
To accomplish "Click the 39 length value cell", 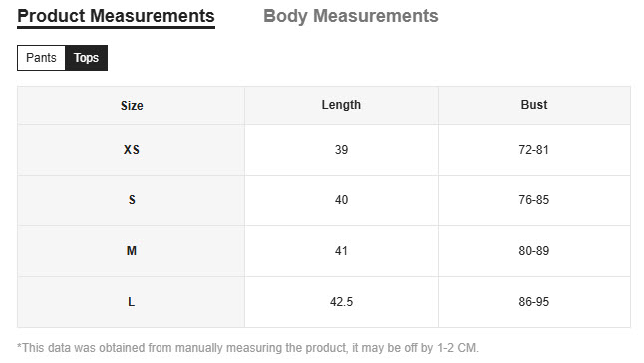I will [x=341, y=150].
